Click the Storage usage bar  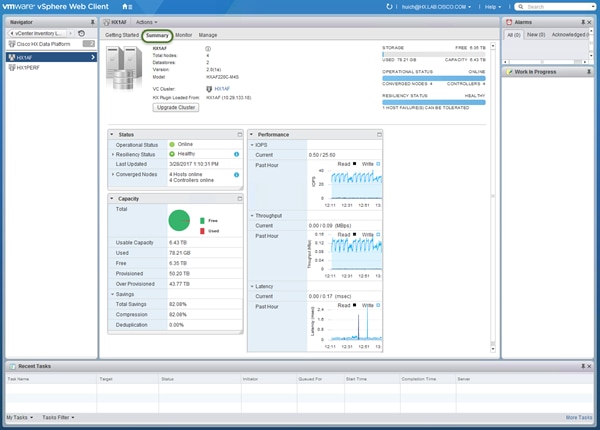(x=434, y=54)
